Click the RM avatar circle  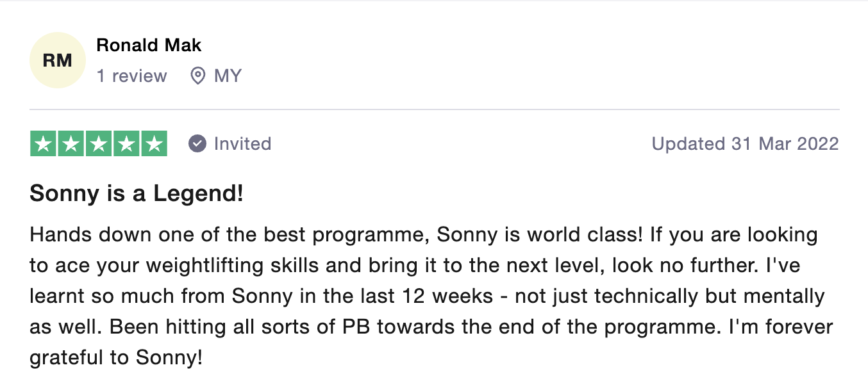point(58,60)
